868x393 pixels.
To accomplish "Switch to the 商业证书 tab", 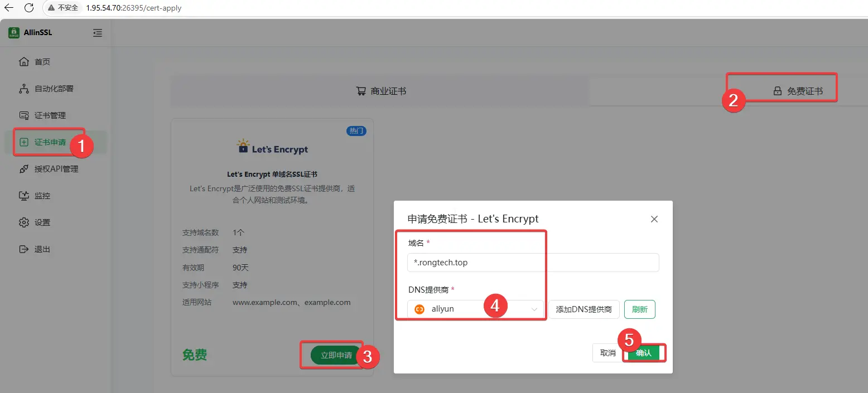I will point(381,91).
